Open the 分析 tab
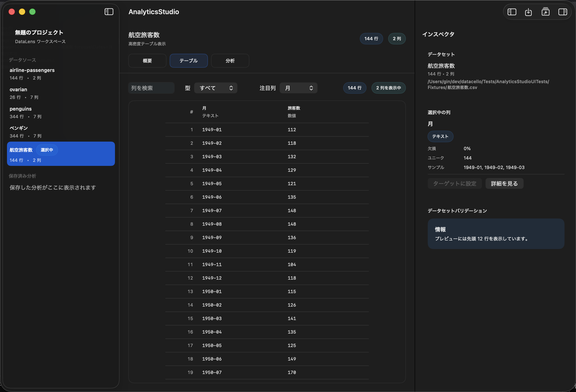Image resolution: width=576 pixels, height=392 pixels. (230, 61)
